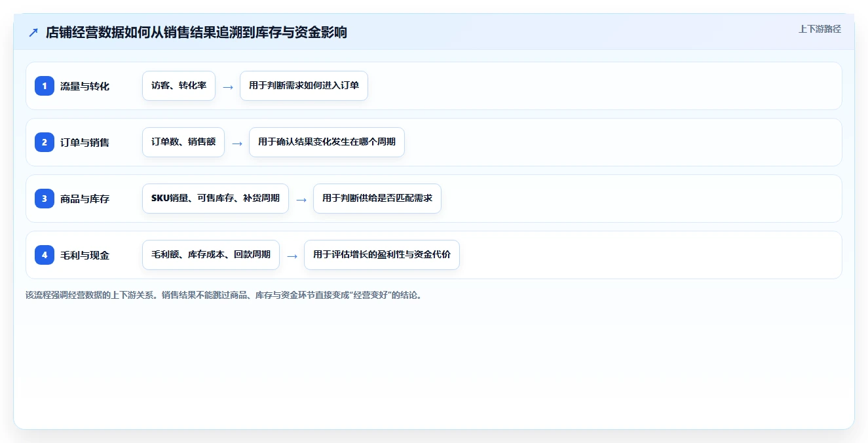The width and height of the screenshot is (868, 443).
Task: Click the arrow after 访客、转化率
Action: click(x=227, y=87)
